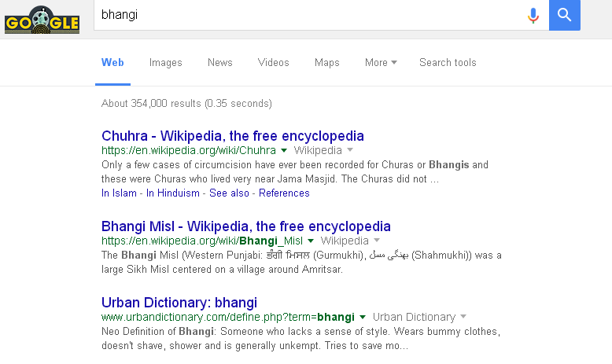Select the Maps tab
This screenshot has height=364, width=612.
tap(326, 62)
